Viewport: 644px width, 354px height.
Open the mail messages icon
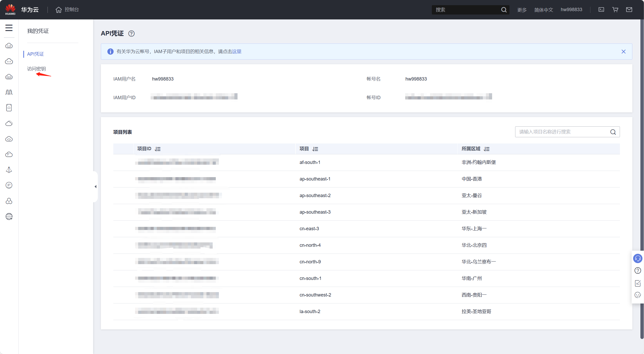click(629, 10)
